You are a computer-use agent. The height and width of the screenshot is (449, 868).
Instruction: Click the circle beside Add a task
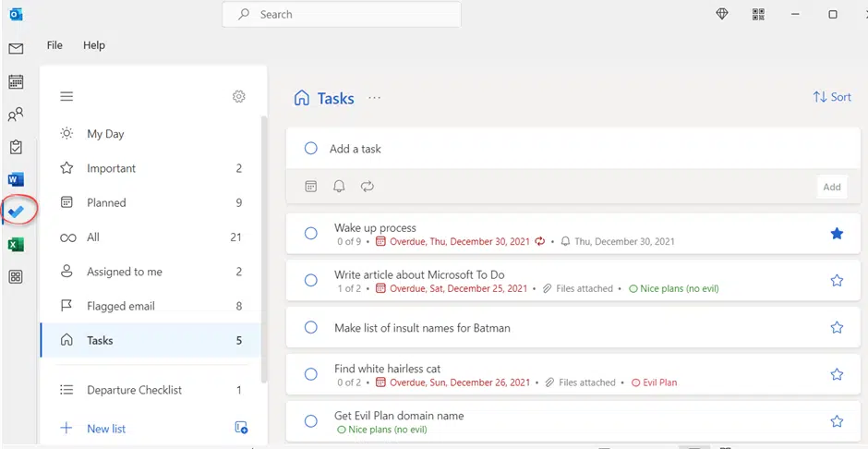click(311, 149)
